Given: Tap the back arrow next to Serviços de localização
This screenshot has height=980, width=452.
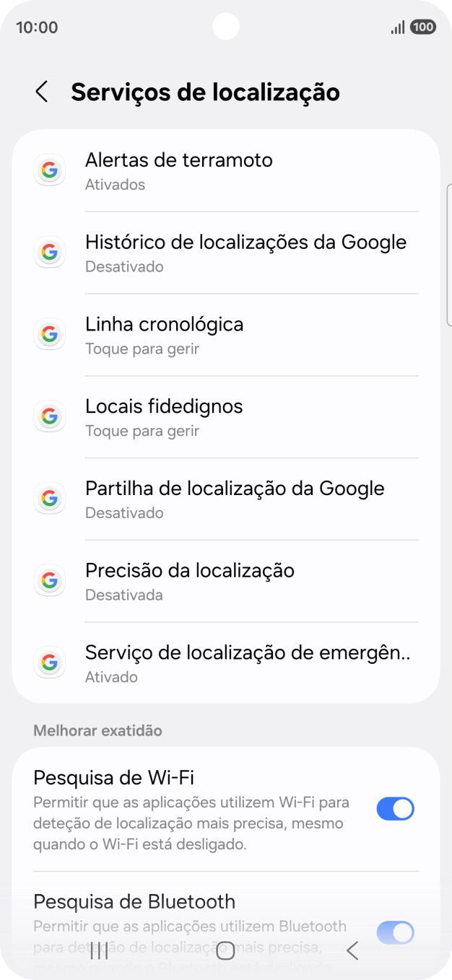Looking at the screenshot, I should click(x=40, y=92).
